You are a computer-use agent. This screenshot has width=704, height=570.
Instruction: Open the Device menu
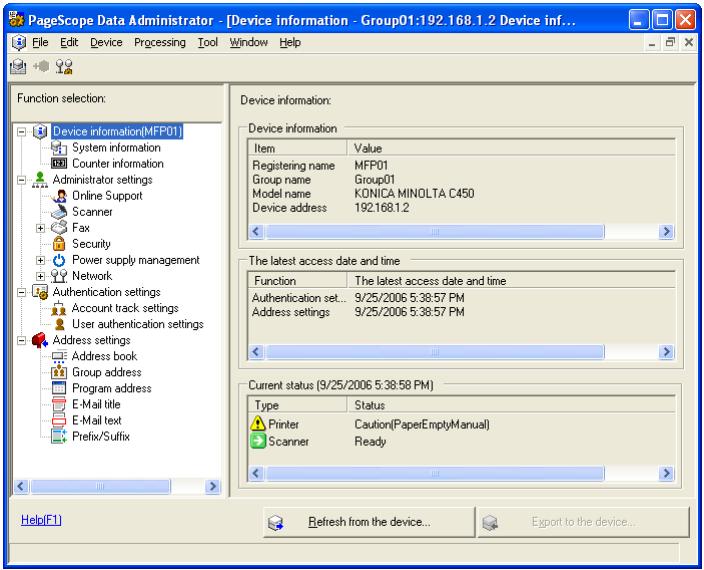click(x=106, y=42)
